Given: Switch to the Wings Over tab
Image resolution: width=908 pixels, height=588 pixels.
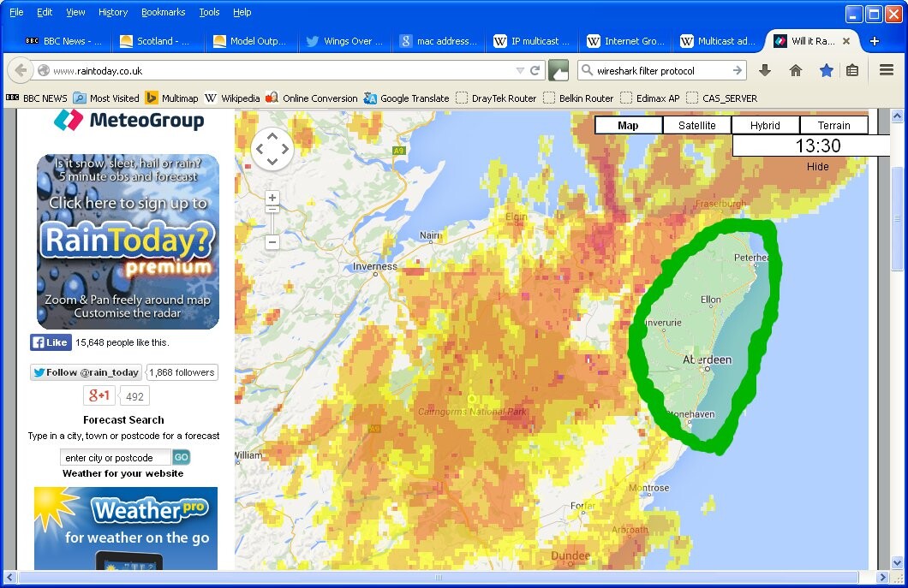Looking at the screenshot, I should [344, 41].
